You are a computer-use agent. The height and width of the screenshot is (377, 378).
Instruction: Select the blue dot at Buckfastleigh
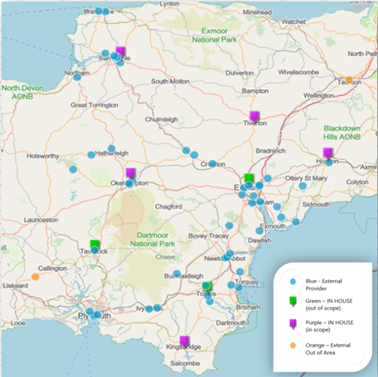pos(177,274)
